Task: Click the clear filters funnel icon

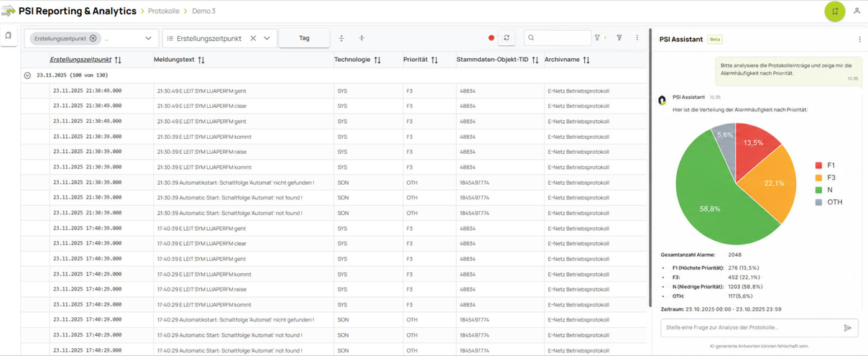Action: [x=619, y=37]
